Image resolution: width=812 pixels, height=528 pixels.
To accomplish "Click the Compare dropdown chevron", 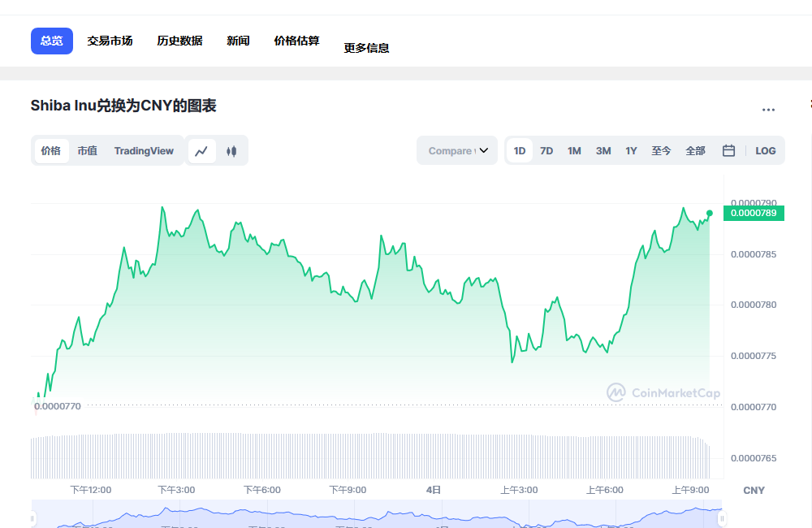I will [484, 151].
